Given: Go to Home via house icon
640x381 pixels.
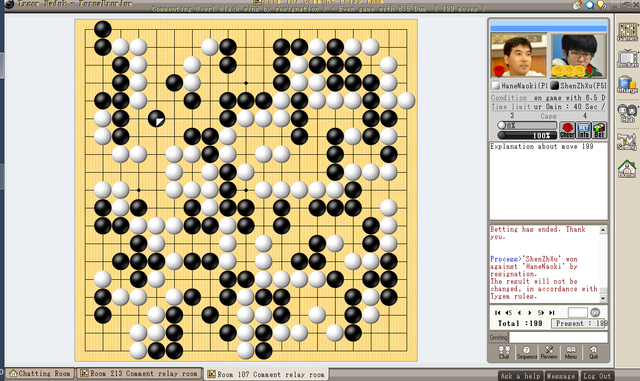Looking at the screenshot, I should [627, 169].
